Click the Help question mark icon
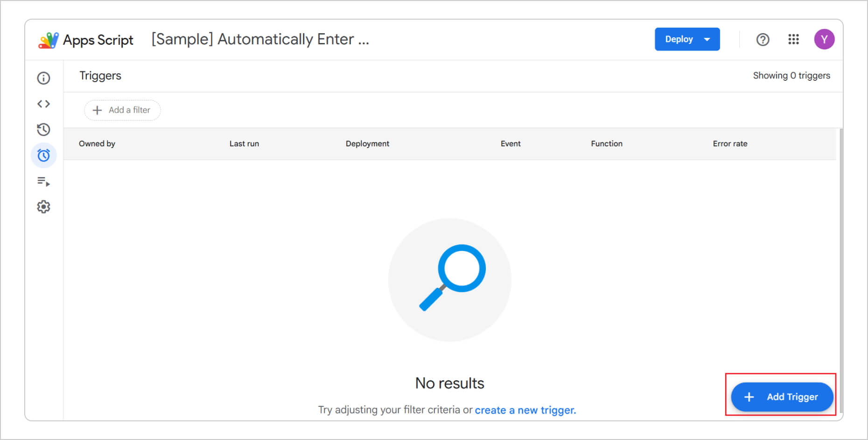Screen dimensions: 868x440 pos(763,40)
